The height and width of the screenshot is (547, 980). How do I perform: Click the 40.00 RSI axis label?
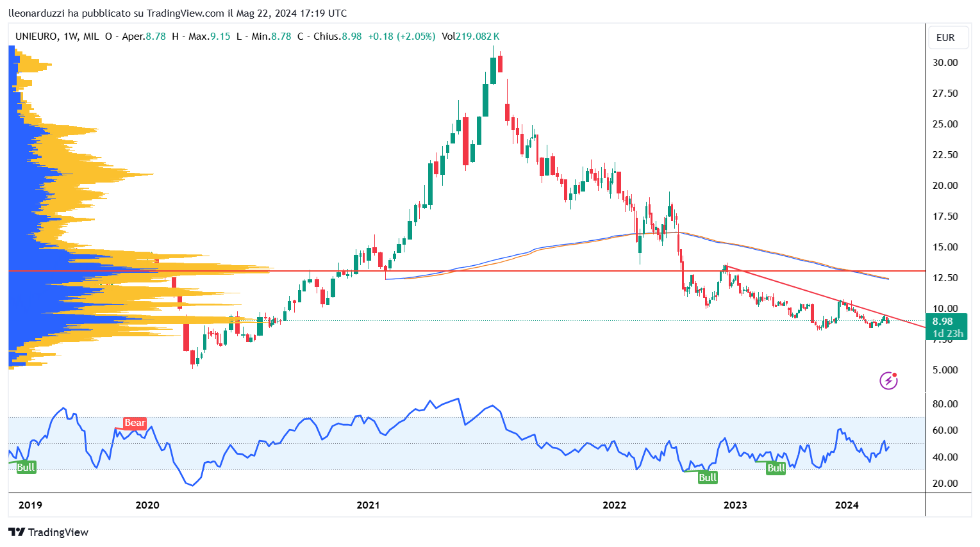coord(945,457)
